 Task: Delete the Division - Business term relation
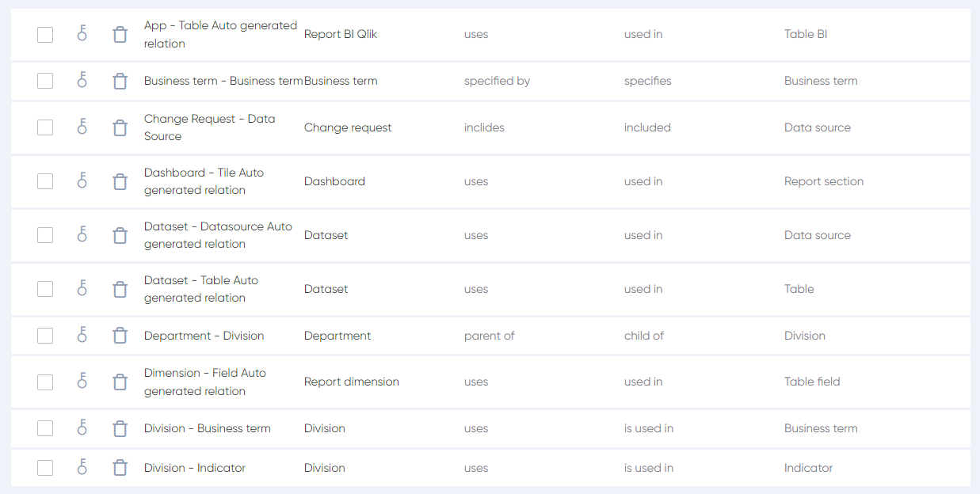120,428
